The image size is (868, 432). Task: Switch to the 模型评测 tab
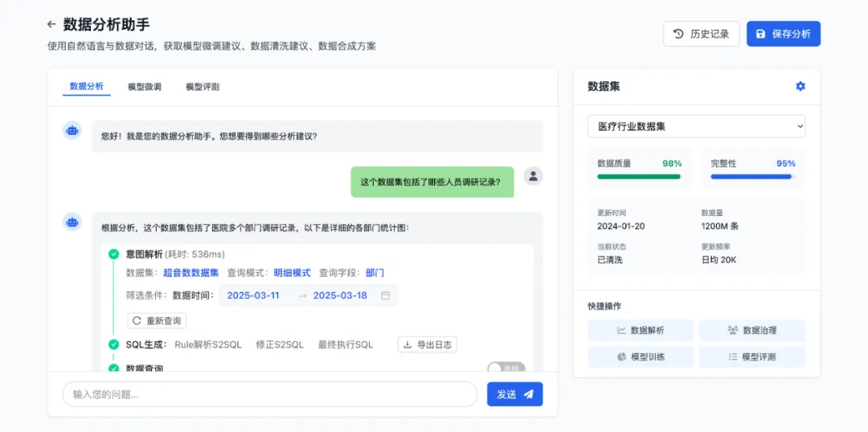click(x=203, y=87)
